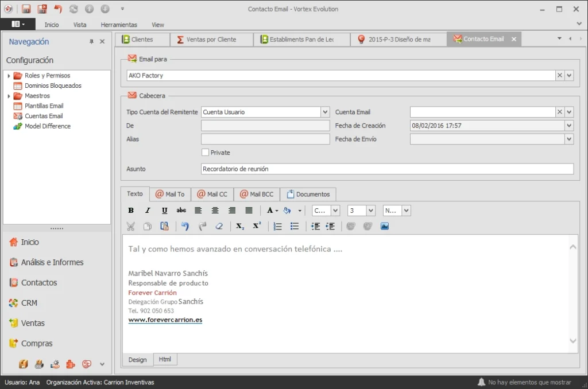This screenshot has height=389, width=588.
Task: Click the insert image icon
Action: (384, 226)
